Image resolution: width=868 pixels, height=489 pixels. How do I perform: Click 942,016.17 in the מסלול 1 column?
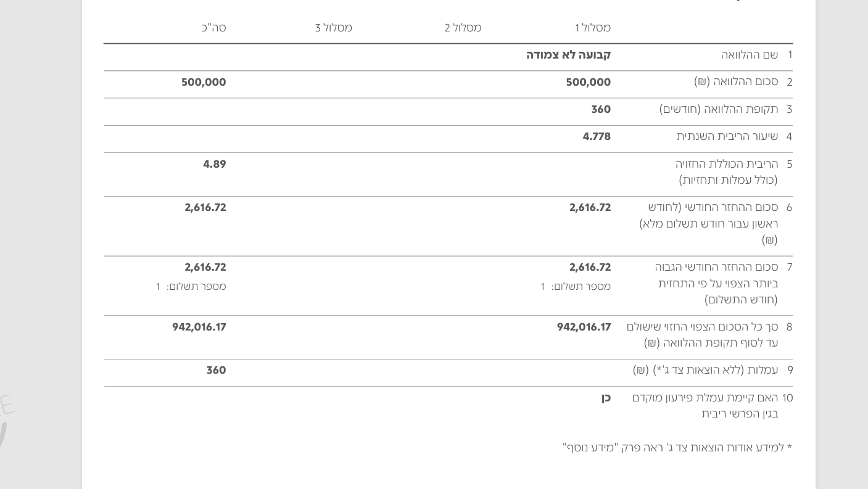click(x=584, y=327)
